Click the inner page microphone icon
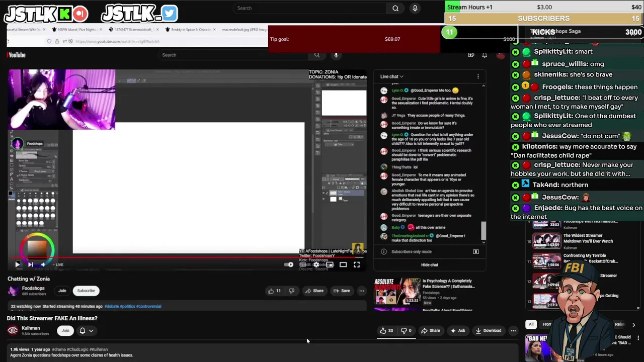Screen dimensions: 644x362 pos(336,55)
